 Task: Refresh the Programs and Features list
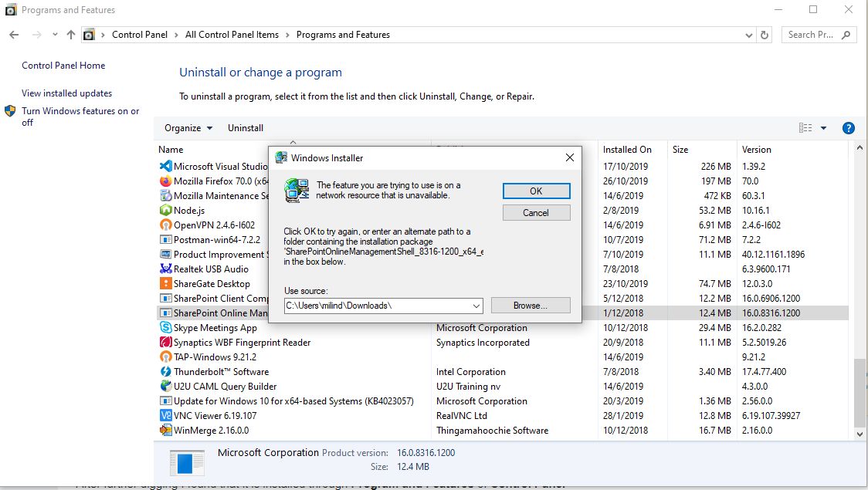pos(765,35)
